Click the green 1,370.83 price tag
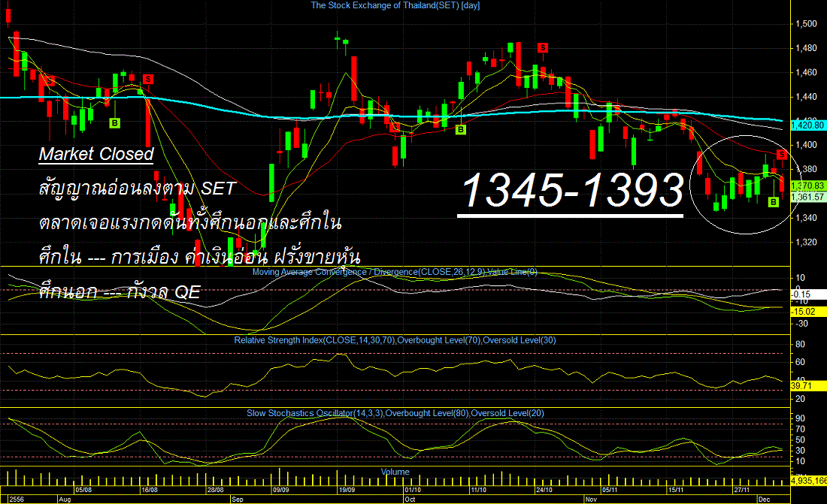 click(x=807, y=186)
